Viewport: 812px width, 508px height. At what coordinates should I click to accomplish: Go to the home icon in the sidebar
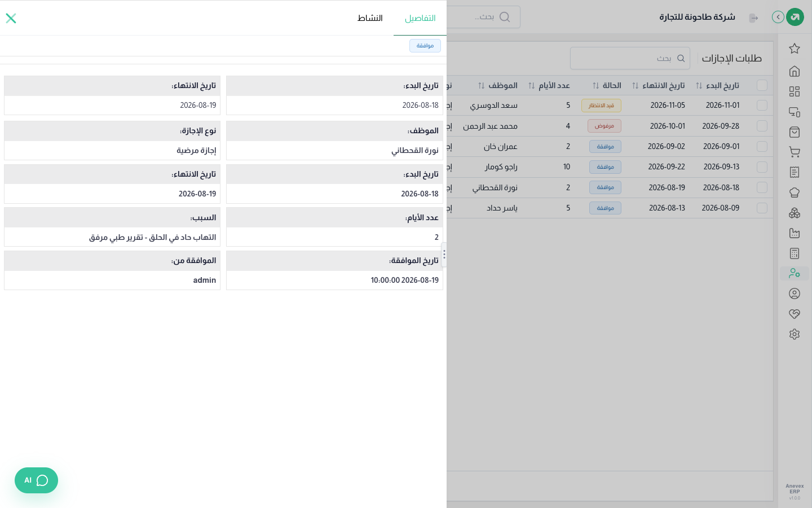pyautogui.click(x=795, y=71)
